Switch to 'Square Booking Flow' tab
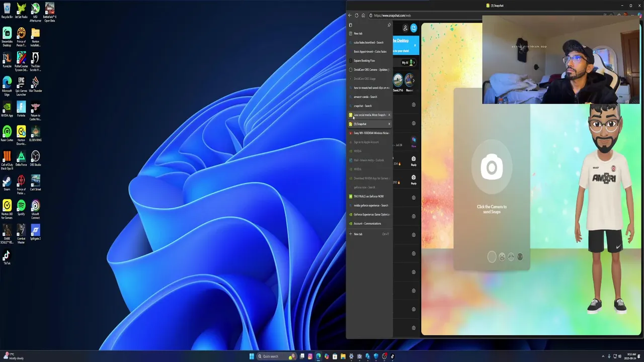This screenshot has height=362, width=644. click(370, 60)
